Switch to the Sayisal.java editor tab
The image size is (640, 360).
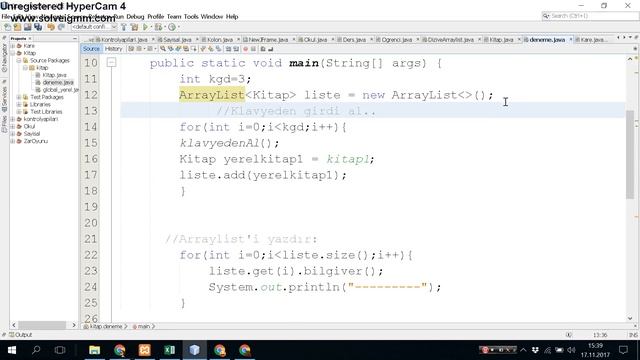click(177, 40)
